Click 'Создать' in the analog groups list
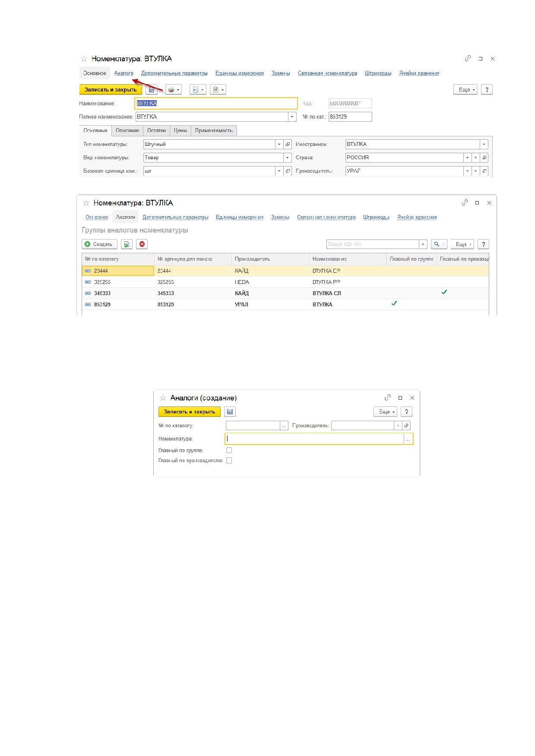Viewport: 535px width, 756px height. coord(99,244)
